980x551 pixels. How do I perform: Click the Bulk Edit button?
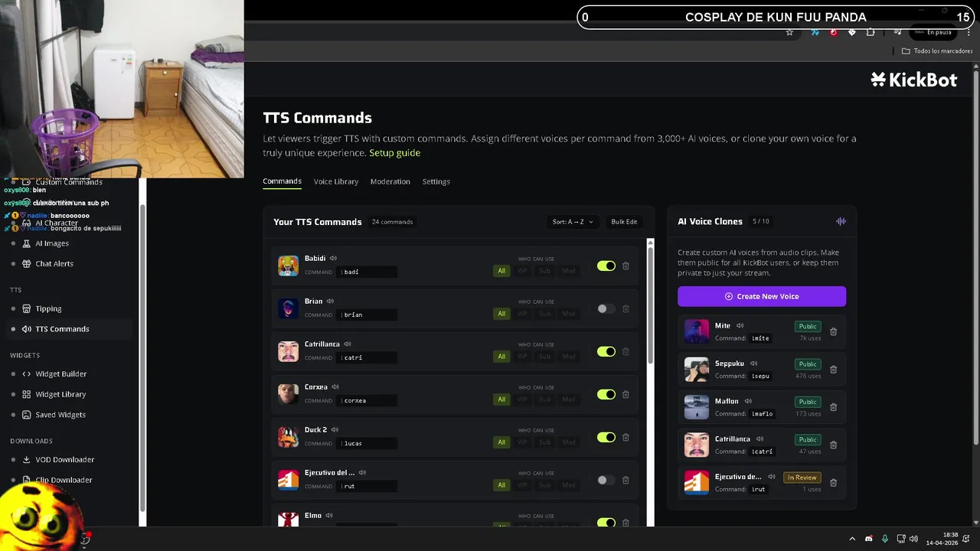click(624, 222)
